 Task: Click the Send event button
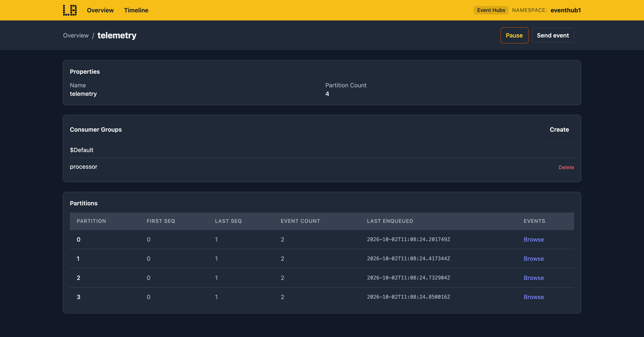point(553,35)
